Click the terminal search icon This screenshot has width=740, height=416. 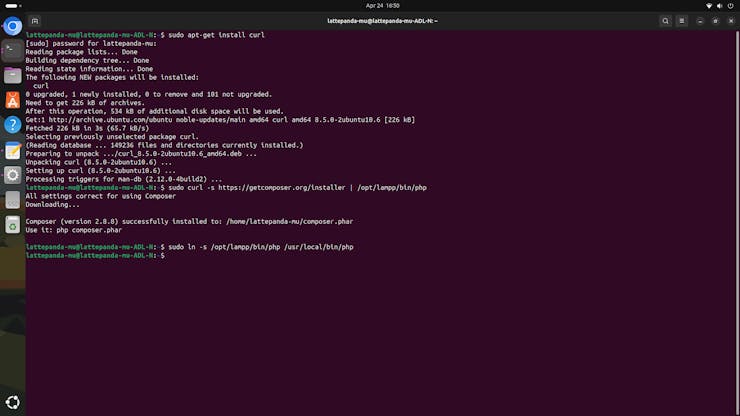665,21
